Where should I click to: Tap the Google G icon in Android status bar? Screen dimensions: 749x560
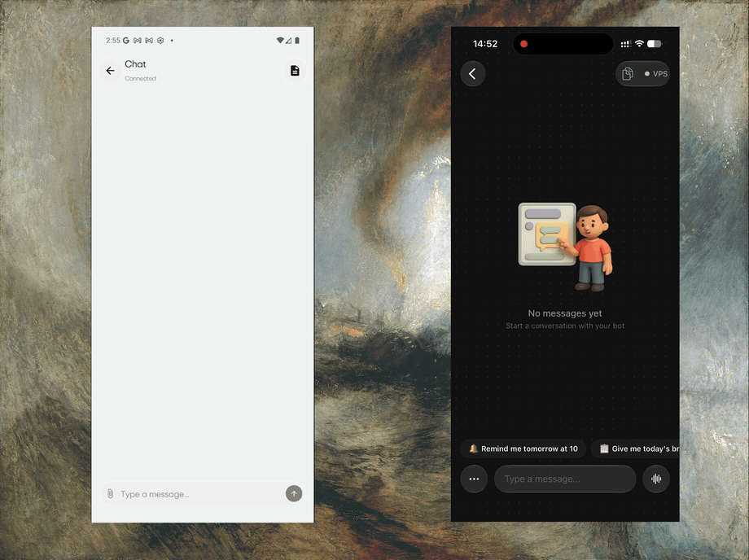pos(126,41)
